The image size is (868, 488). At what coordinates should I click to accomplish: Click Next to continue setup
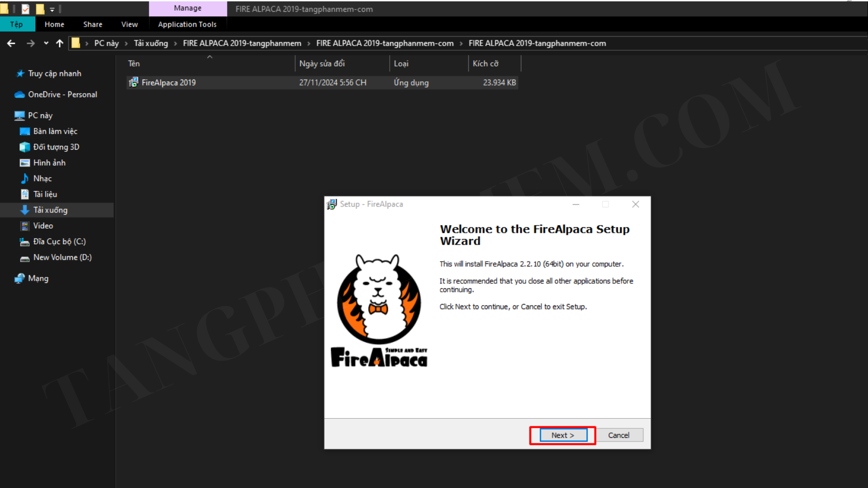pyautogui.click(x=563, y=435)
